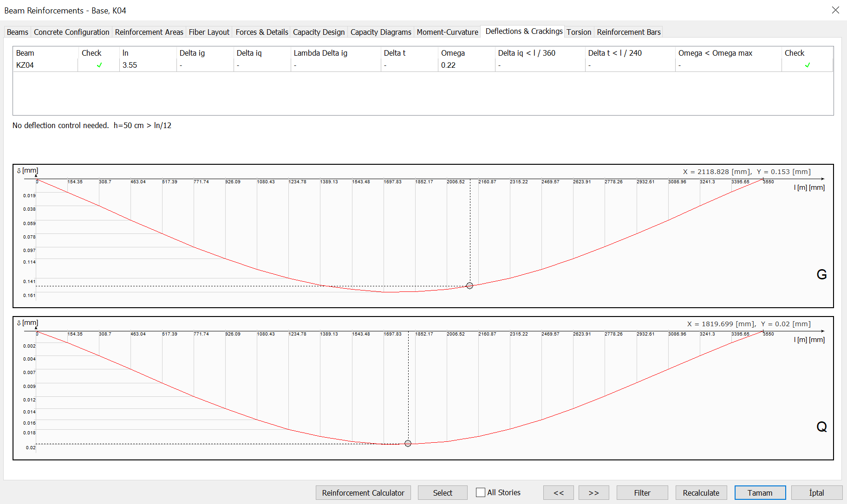Switch to Fiber Layout tab

click(209, 32)
